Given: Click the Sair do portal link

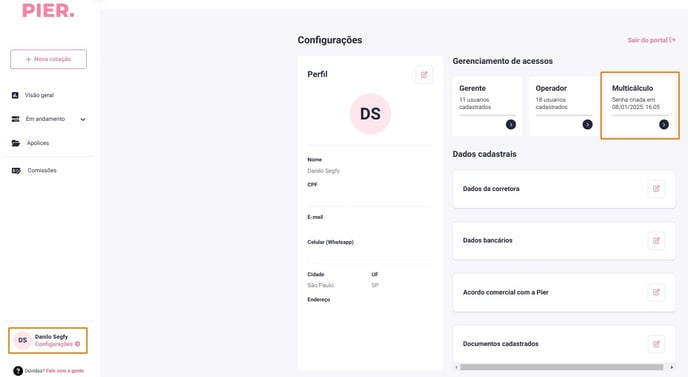Looking at the screenshot, I should (651, 40).
